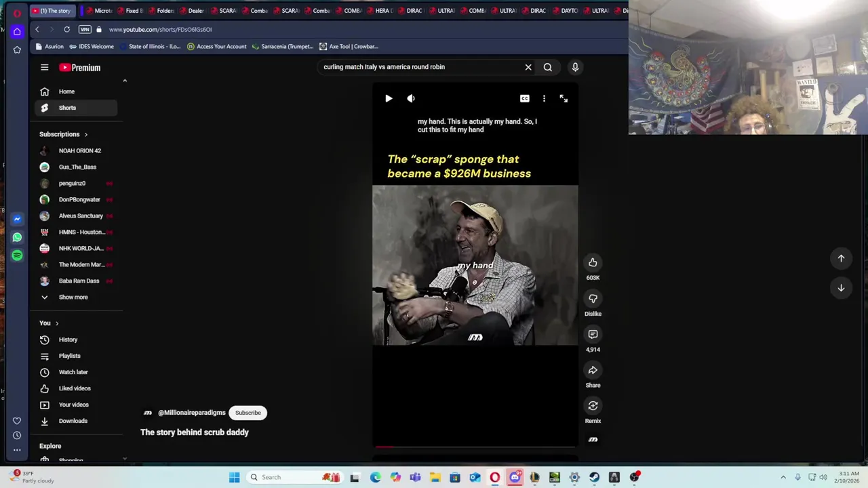Click the YouTube Premium logo
868x488 pixels.
[x=79, y=68]
